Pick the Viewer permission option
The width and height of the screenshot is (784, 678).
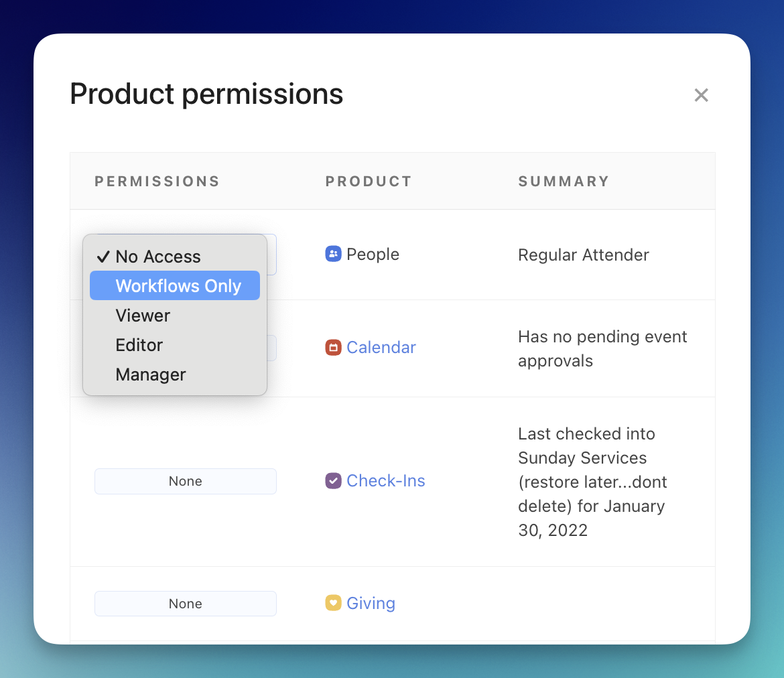click(x=143, y=316)
